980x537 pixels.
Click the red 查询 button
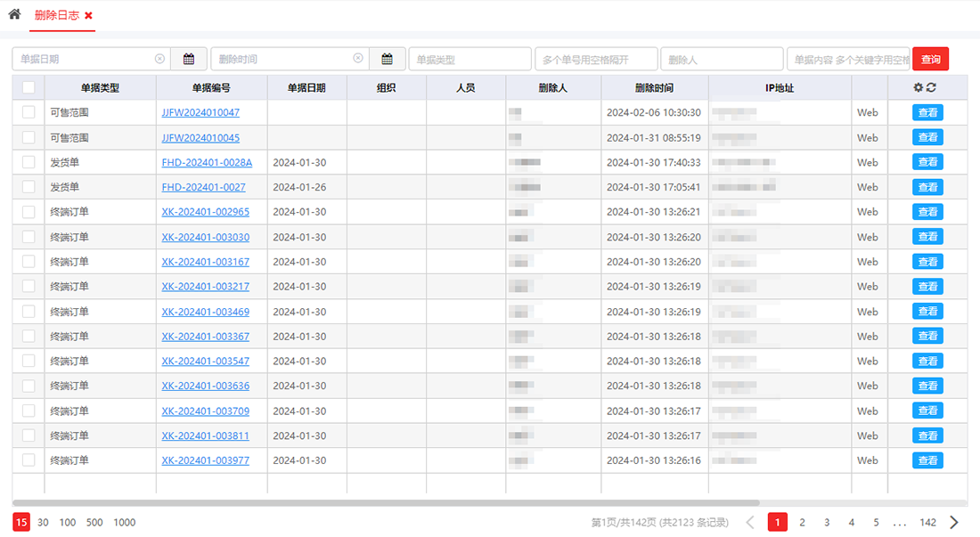[931, 60]
